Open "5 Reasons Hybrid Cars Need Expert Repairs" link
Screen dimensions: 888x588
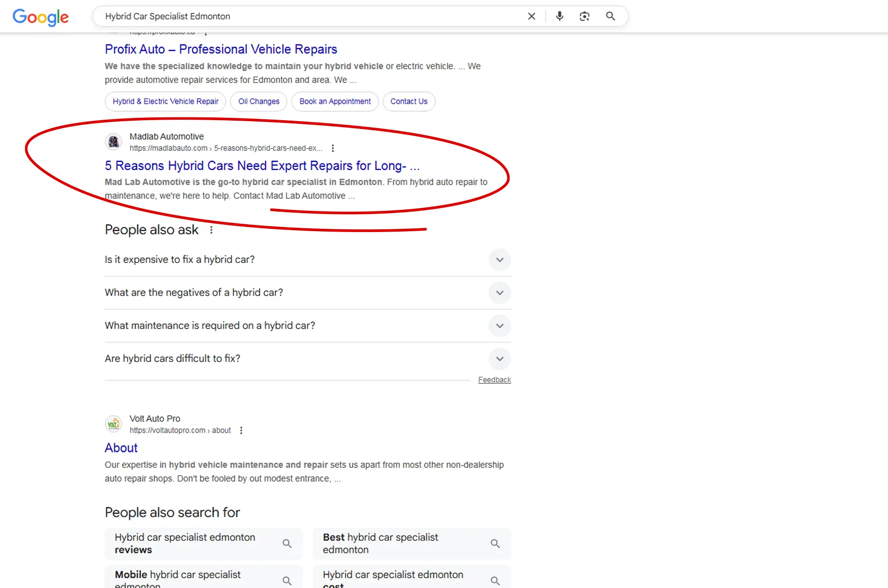click(262, 165)
